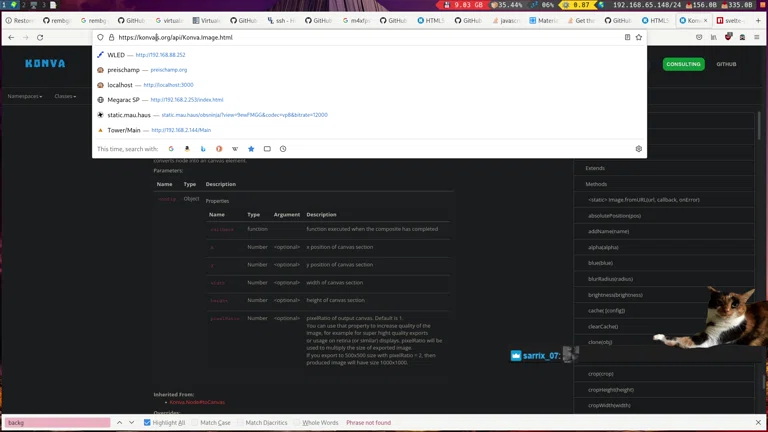768x432 pixels.
Task: Open a new browser tab
Action: tap(758, 21)
